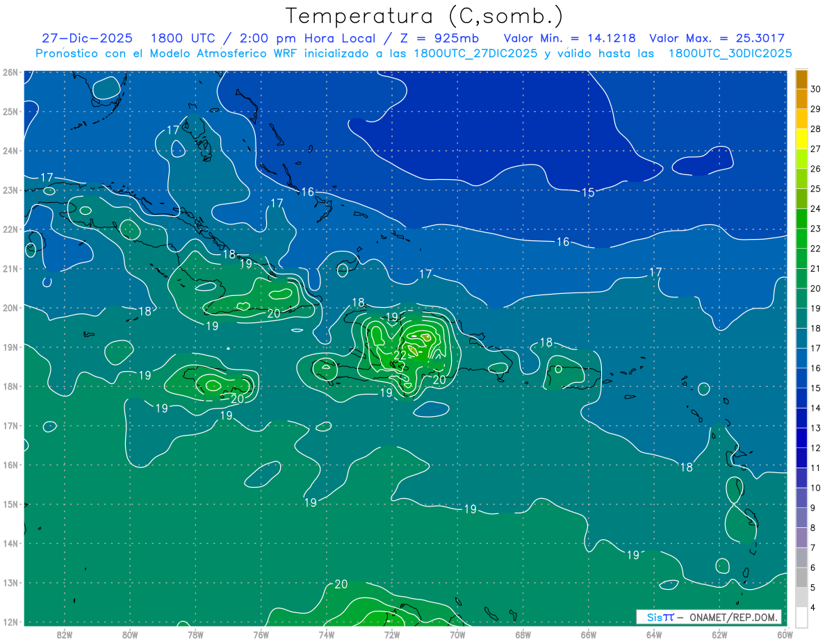The height and width of the screenshot is (644, 834).
Task: Click the color scale label "28"
Action: [816, 129]
